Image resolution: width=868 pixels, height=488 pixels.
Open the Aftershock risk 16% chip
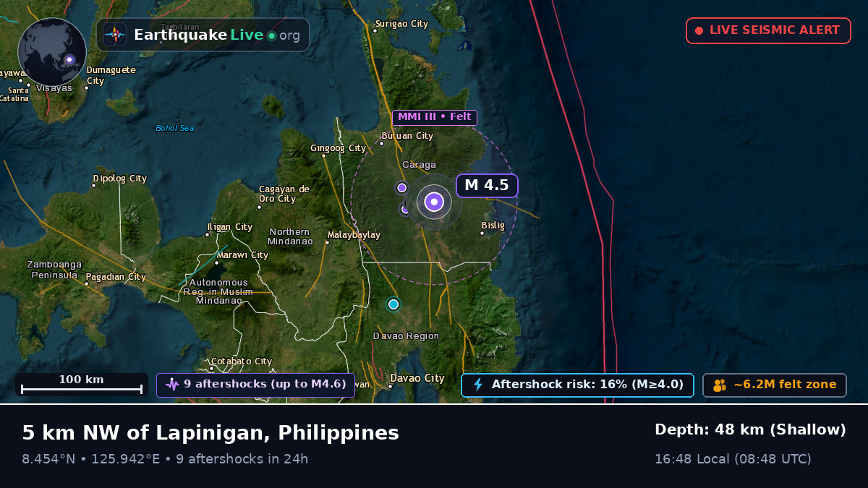click(x=577, y=385)
